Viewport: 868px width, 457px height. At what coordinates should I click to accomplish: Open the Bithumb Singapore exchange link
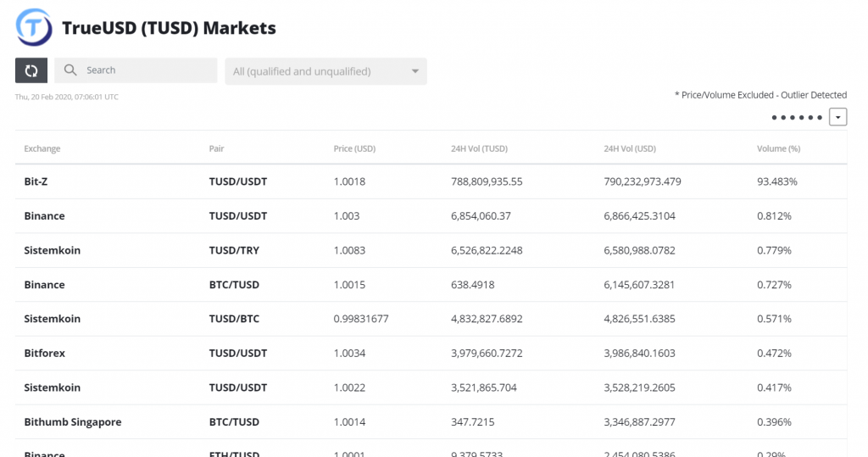point(73,422)
